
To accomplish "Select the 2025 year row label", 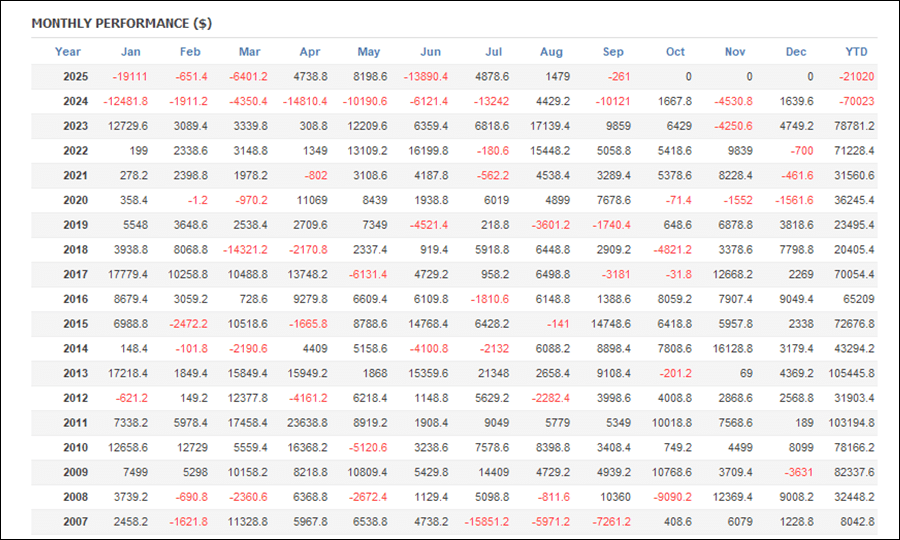I will tap(75, 77).
